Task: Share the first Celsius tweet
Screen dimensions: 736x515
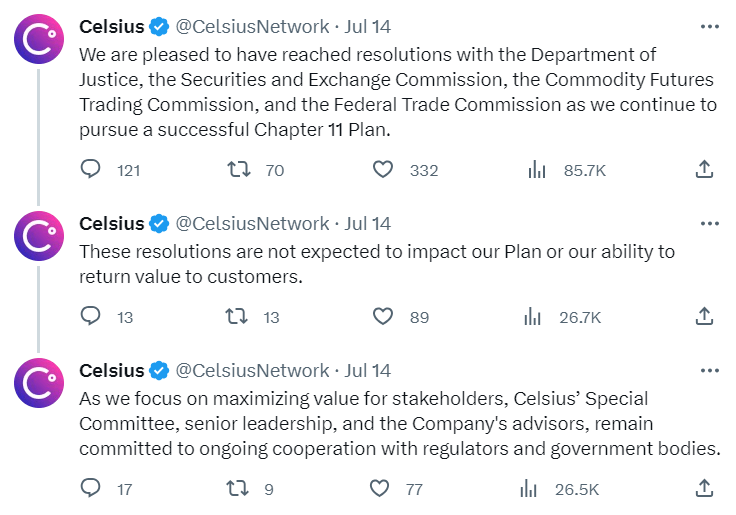Action: pyautogui.click(x=704, y=169)
